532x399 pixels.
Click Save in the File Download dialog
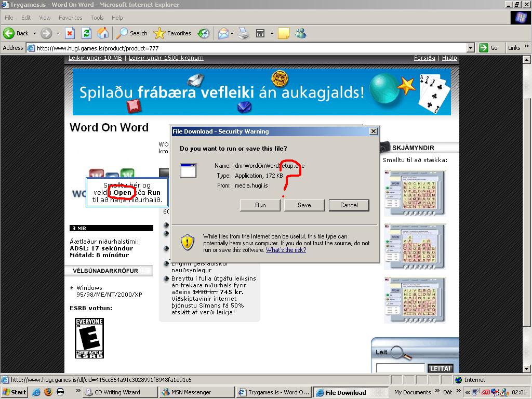pyautogui.click(x=304, y=205)
